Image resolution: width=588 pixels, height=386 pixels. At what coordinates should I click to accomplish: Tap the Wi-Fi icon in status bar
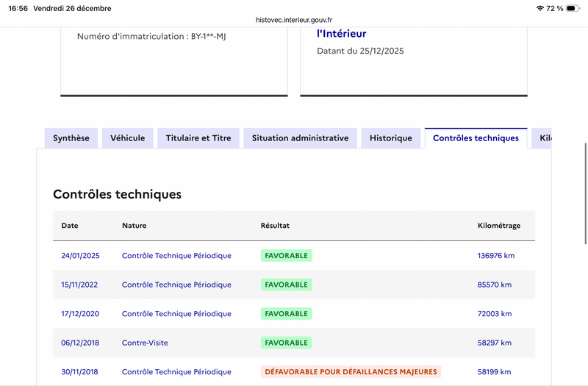tap(540, 8)
